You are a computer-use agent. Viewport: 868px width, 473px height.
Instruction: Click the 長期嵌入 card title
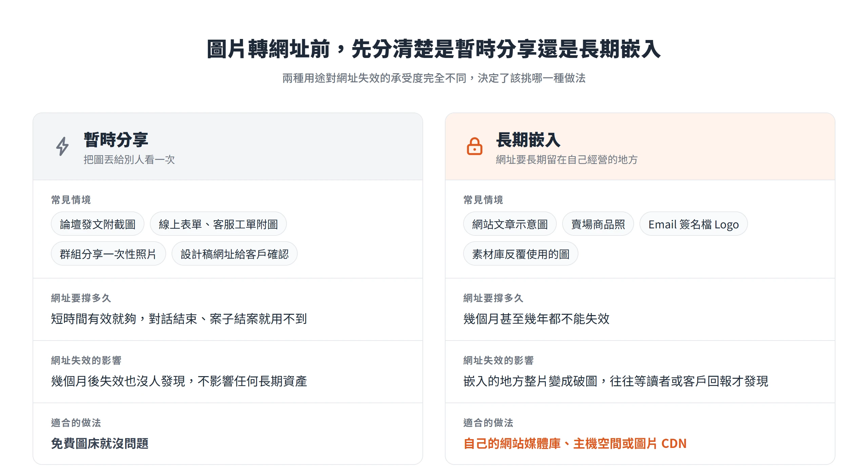(x=528, y=140)
